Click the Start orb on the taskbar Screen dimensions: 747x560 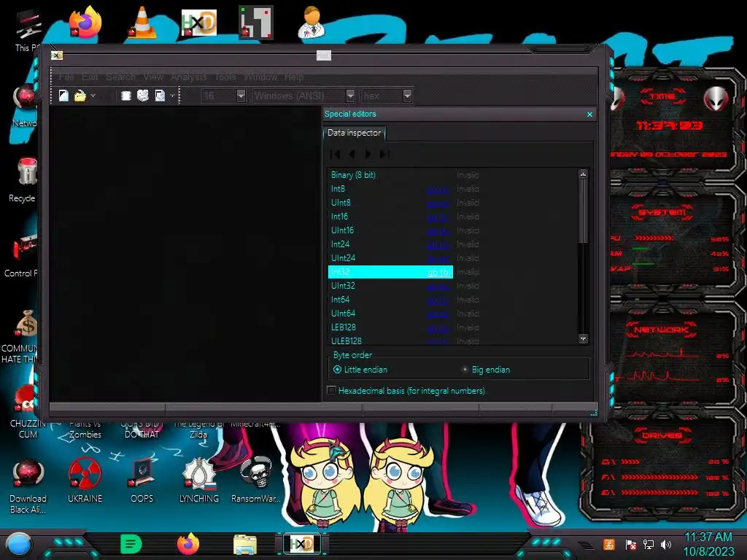pyautogui.click(x=19, y=544)
